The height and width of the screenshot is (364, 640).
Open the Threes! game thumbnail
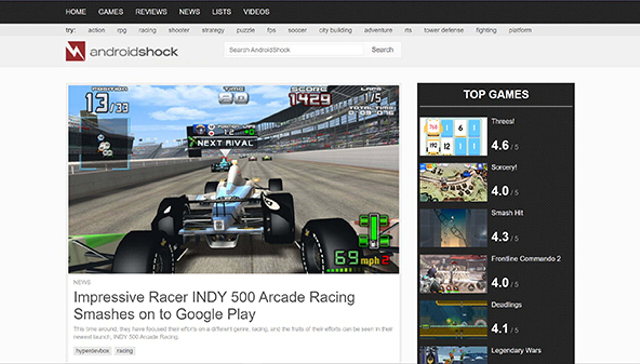click(453, 137)
